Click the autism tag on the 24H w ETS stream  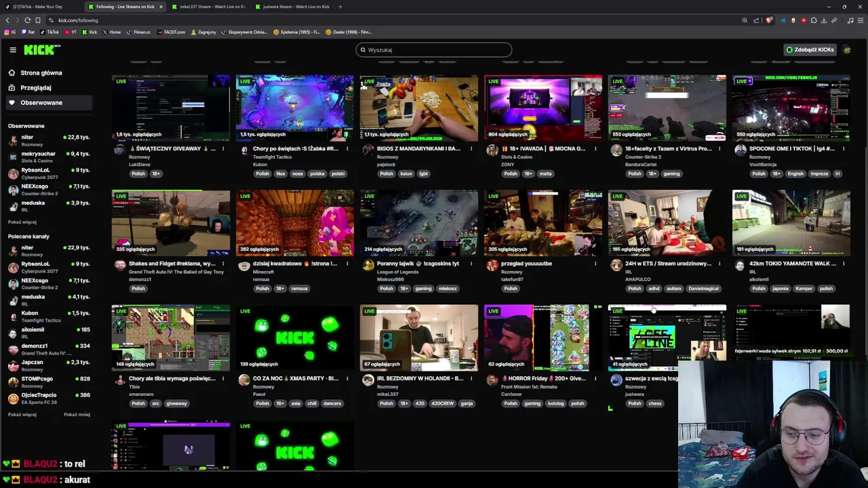[x=673, y=289]
